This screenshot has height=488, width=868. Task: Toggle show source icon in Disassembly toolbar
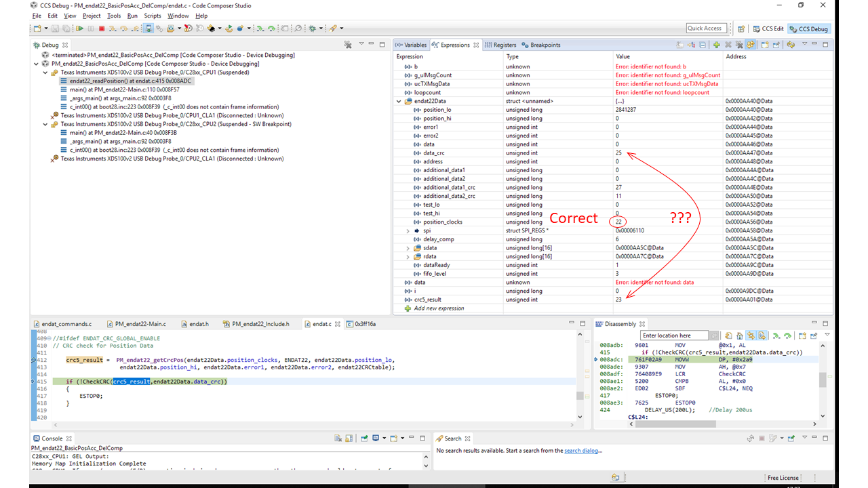(762, 335)
